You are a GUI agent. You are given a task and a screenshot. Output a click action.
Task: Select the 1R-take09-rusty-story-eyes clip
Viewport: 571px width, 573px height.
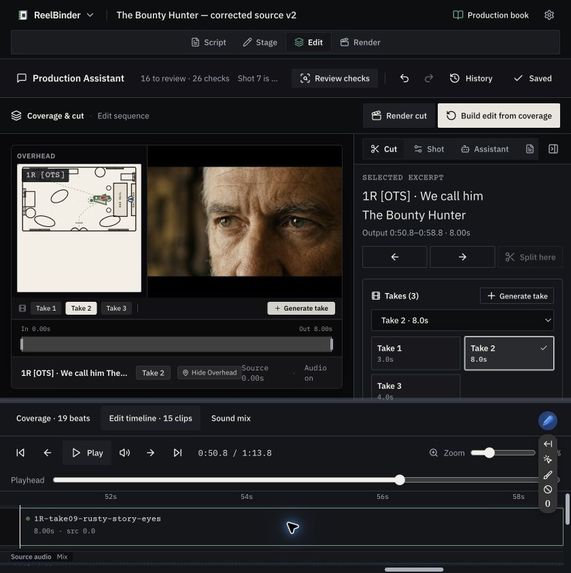click(292, 527)
